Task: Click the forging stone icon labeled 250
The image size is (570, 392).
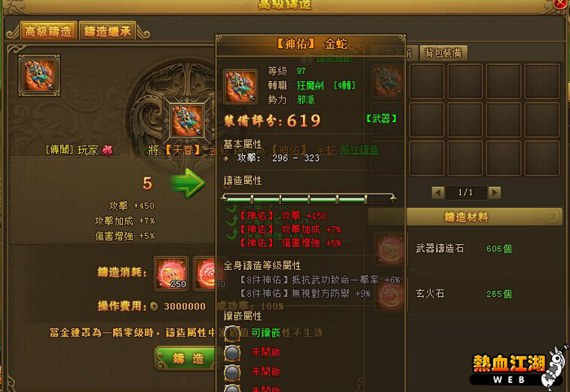Action: (171, 274)
